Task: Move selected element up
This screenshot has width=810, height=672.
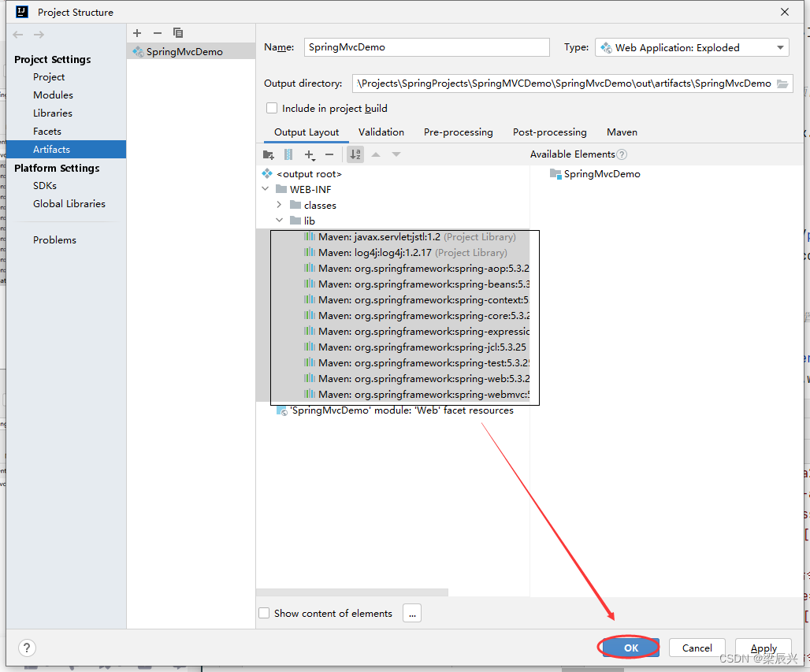Action: (x=376, y=154)
